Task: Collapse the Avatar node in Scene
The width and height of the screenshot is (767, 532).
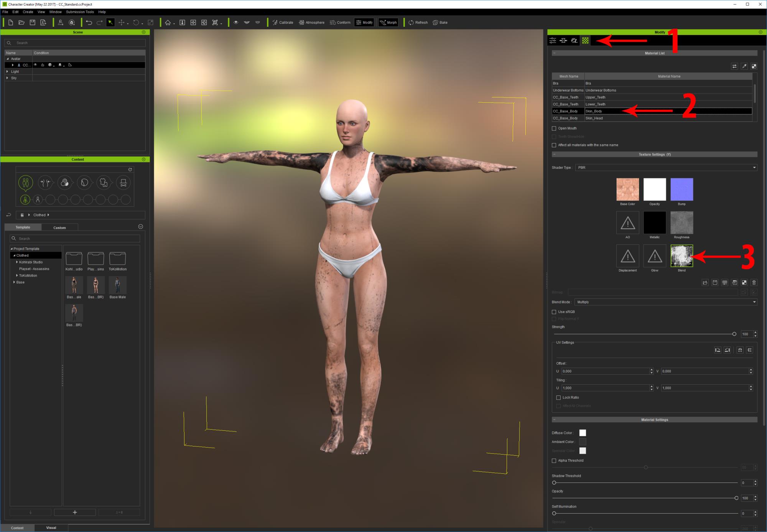Action: coord(8,59)
